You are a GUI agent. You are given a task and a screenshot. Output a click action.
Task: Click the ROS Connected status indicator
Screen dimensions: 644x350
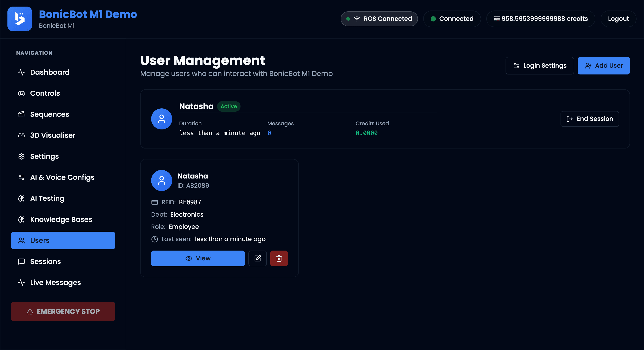[x=379, y=19]
